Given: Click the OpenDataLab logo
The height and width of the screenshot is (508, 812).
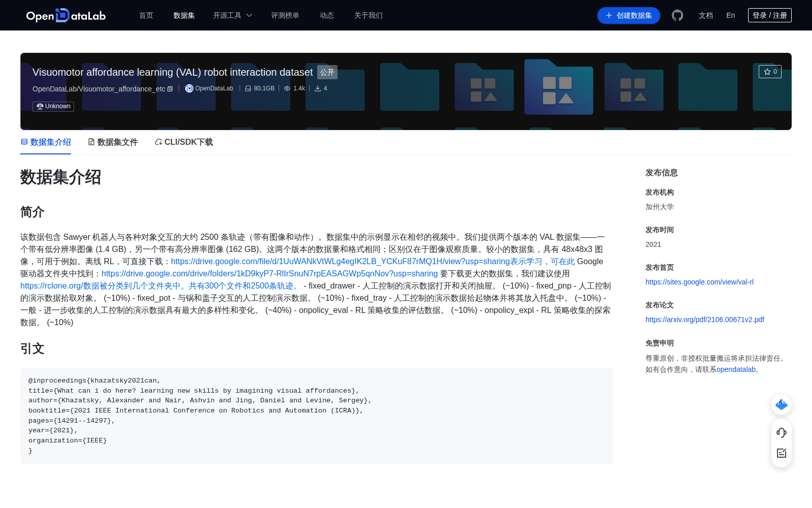Looking at the screenshot, I should [x=66, y=15].
